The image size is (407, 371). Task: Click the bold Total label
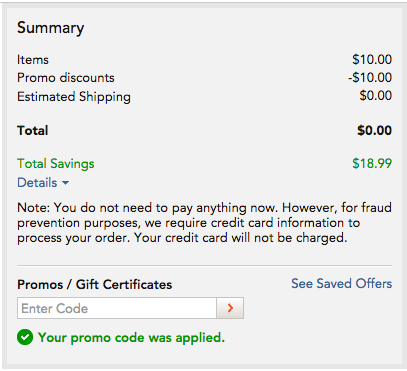pyautogui.click(x=33, y=130)
